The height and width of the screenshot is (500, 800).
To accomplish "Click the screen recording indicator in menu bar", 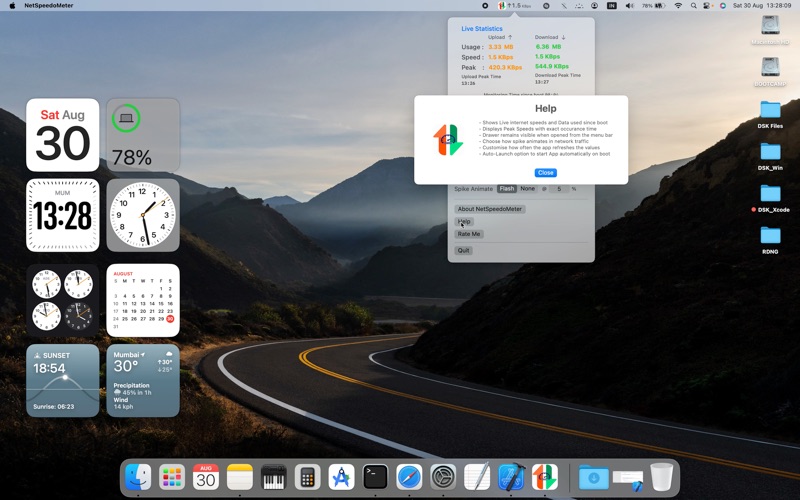I will pos(485,6).
